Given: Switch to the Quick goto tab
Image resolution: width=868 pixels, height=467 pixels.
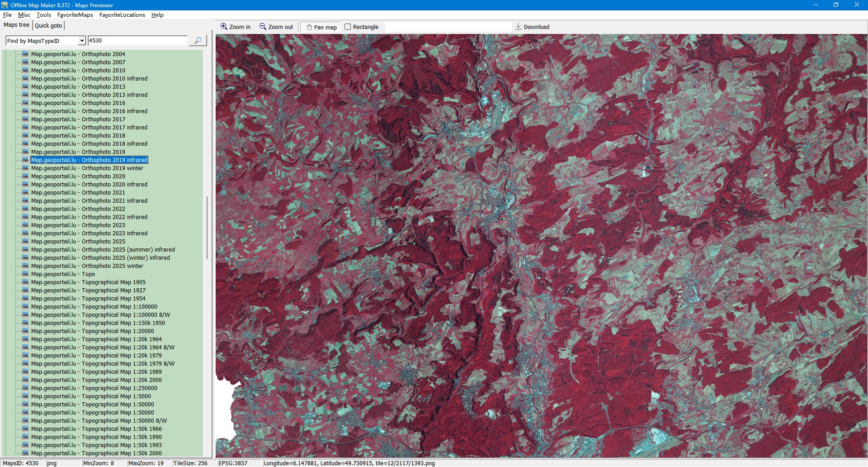Looking at the screenshot, I should (48, 25).
